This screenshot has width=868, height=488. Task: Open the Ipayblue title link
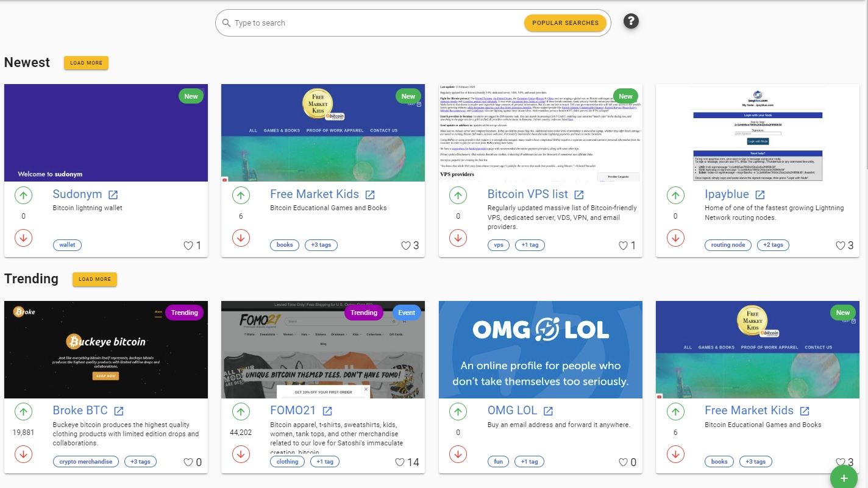(727, 194)
